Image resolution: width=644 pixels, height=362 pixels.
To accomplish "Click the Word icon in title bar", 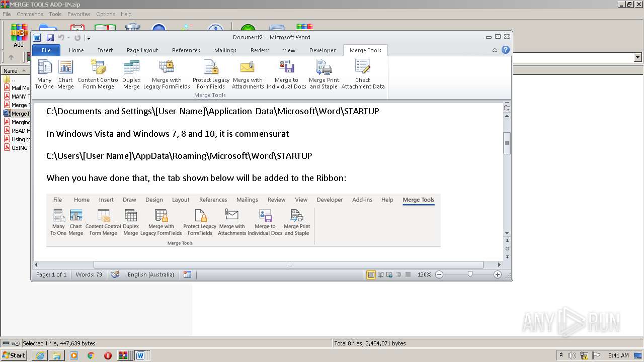I will (x=37, y=38).
